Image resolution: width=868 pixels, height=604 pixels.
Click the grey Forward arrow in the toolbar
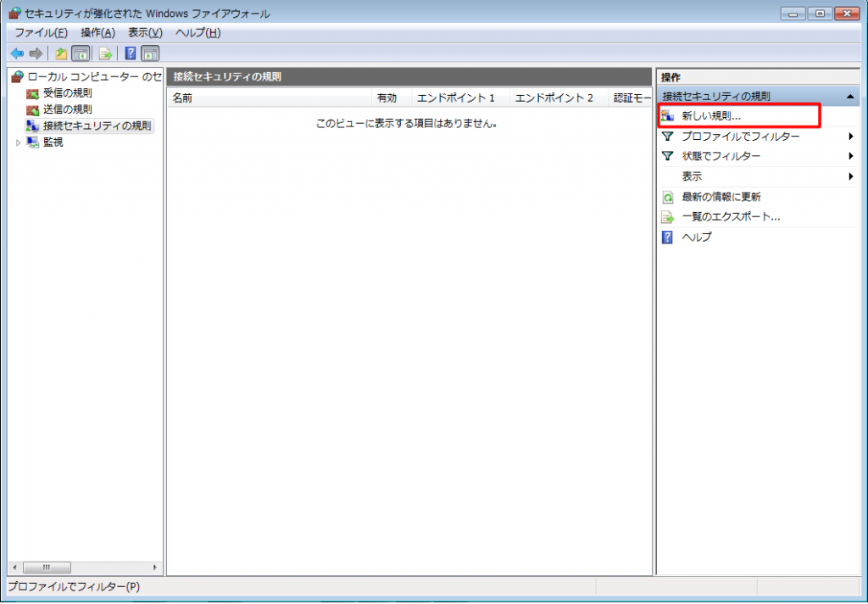tap(36, 53)
